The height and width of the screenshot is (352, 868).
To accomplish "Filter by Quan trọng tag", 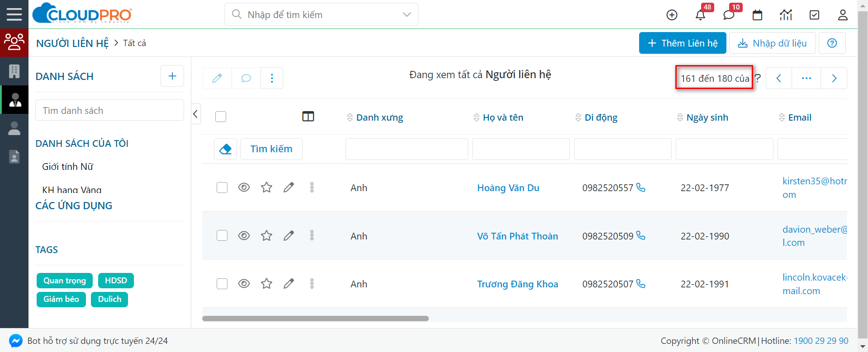I will [x=65, y=281].
